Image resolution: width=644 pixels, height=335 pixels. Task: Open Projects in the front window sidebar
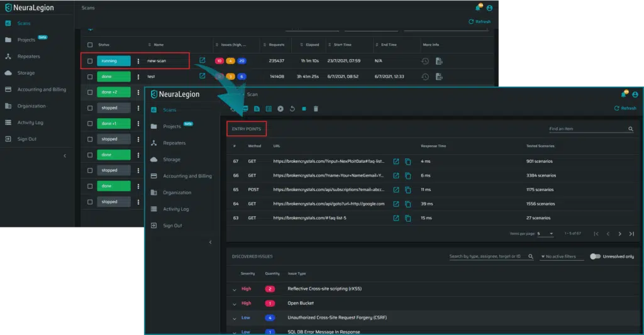point(172,126)
